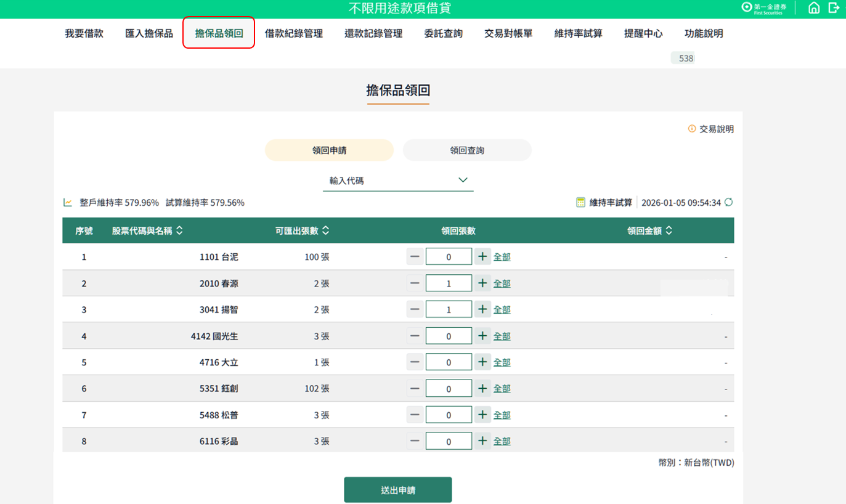The height and width of the screenshot is (504, 846).
Task: Decrease quantity for 2010 春源 with minus
Action: tap(415, 283)
